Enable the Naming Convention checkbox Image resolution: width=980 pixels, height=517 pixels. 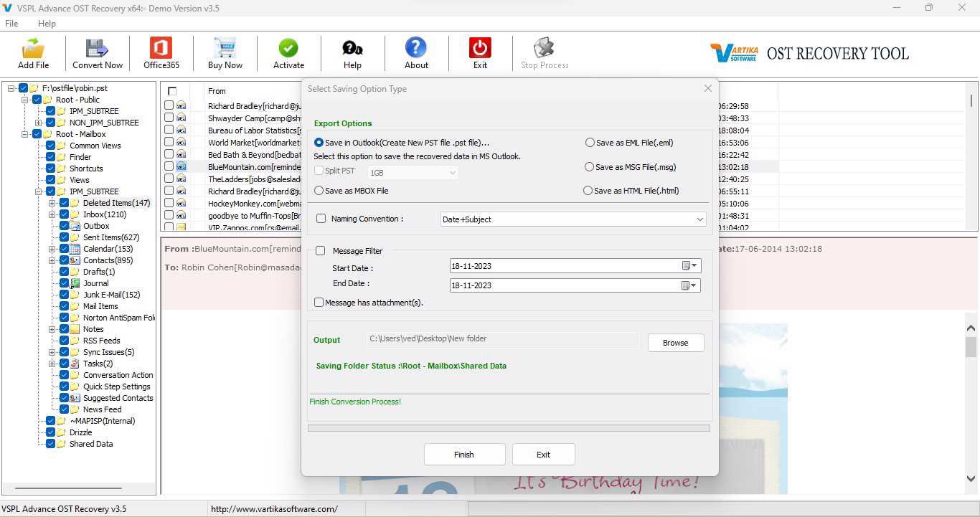pyautogui.click(x=321, y=219)
